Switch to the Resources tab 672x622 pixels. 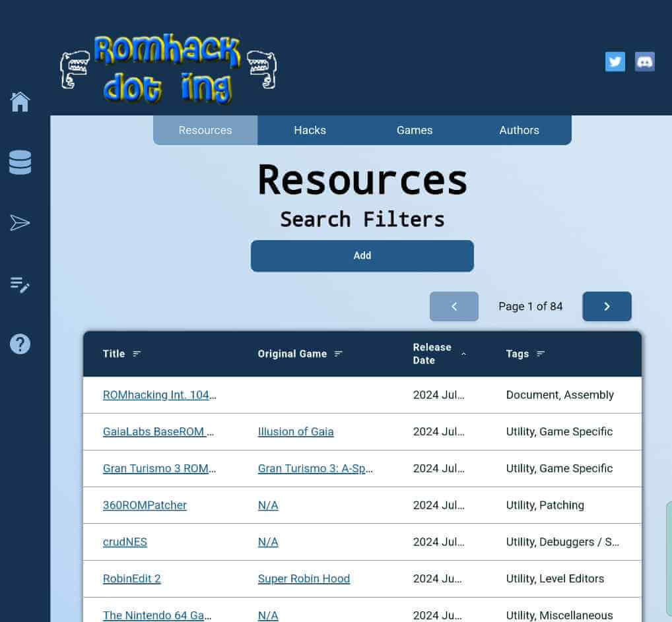(205, 130)
